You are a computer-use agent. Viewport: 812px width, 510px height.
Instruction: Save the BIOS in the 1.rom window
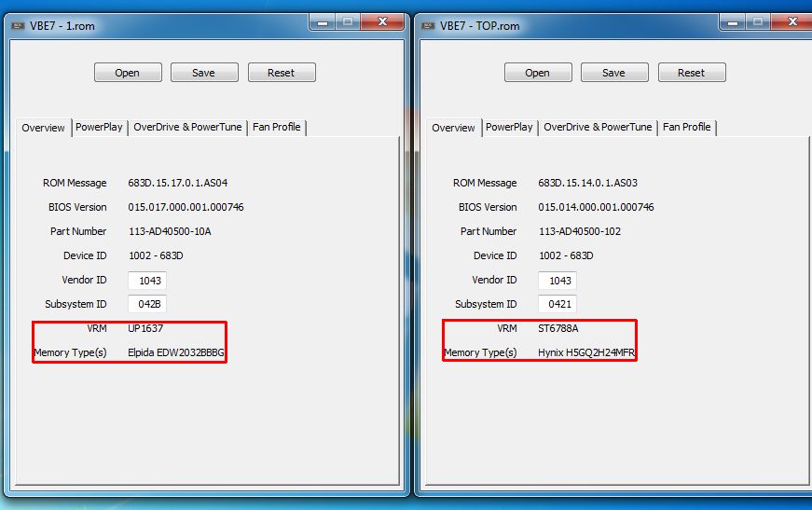[204, 73]
